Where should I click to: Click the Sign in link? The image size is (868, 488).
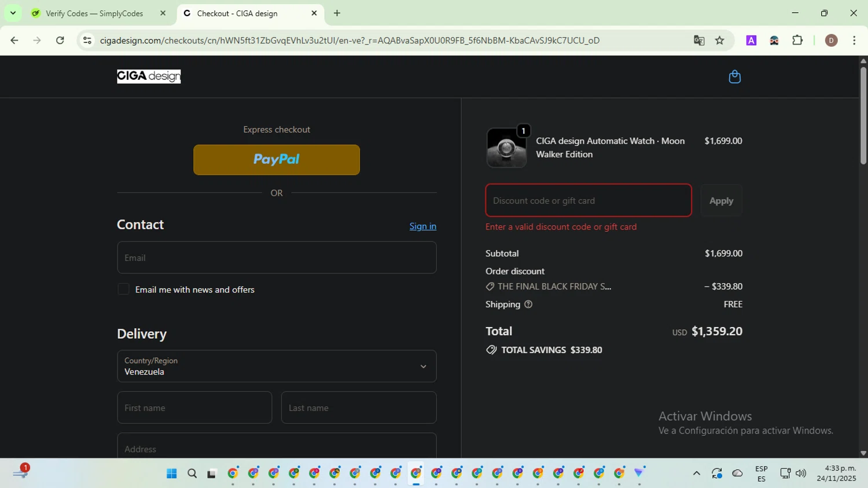pos(423,226)
